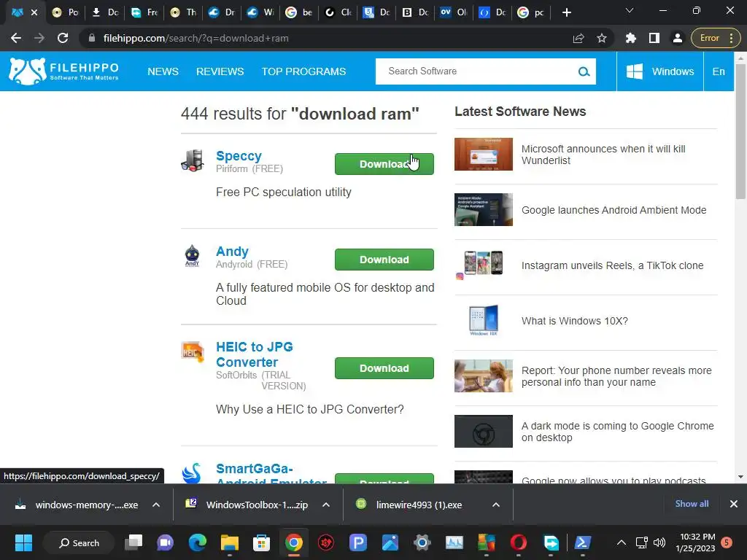Viewport: 747px width, 560px height.
Task: Switch to the 'Fre' browser tab
Action: (144, 12)
